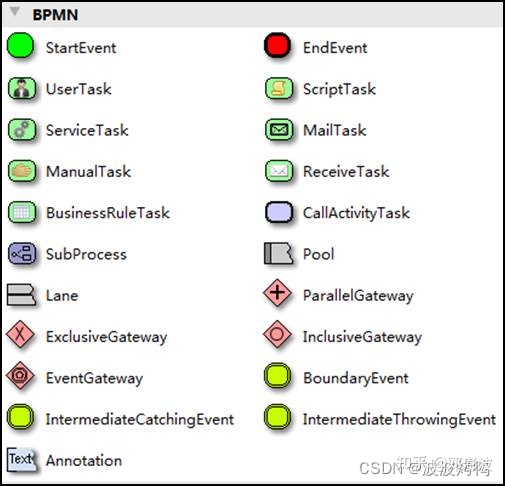Choose the EventGateway pentagon diamond
505x486 pixels.
point(20,376)
